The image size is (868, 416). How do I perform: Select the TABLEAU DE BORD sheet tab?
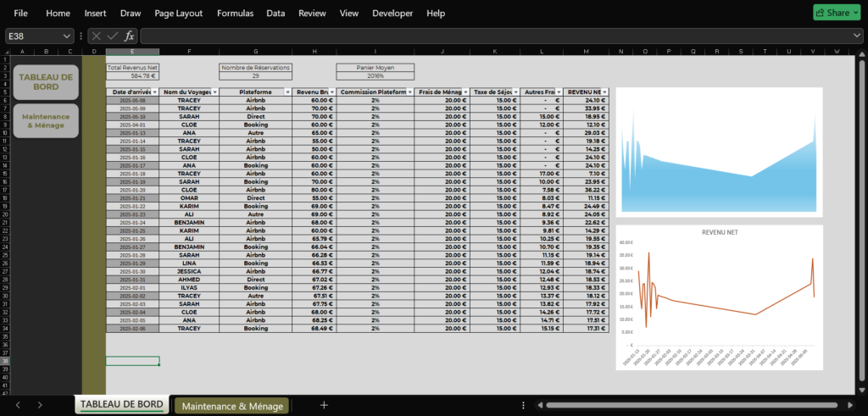click(122, 404)
